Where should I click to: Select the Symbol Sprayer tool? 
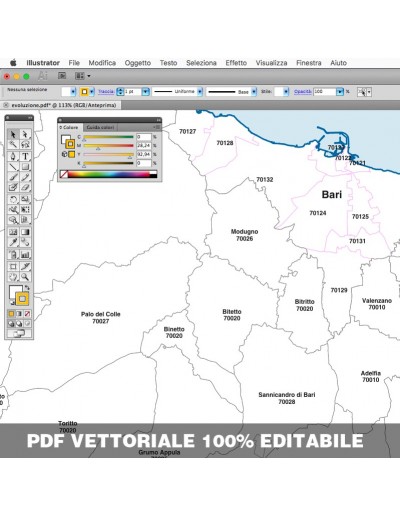coord(13,255)
